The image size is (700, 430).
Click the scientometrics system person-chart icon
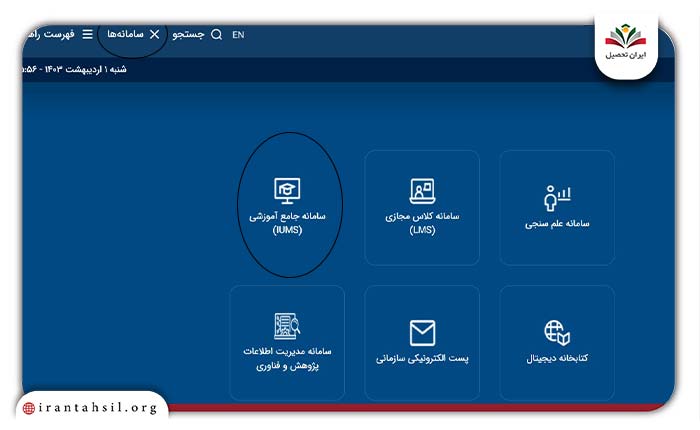click(557, 198)
